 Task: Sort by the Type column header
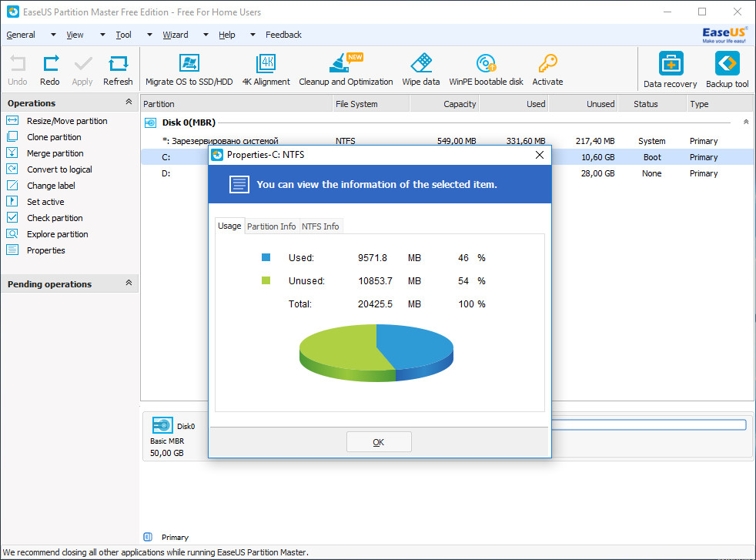pyautogui.click(x=720, y=104)
